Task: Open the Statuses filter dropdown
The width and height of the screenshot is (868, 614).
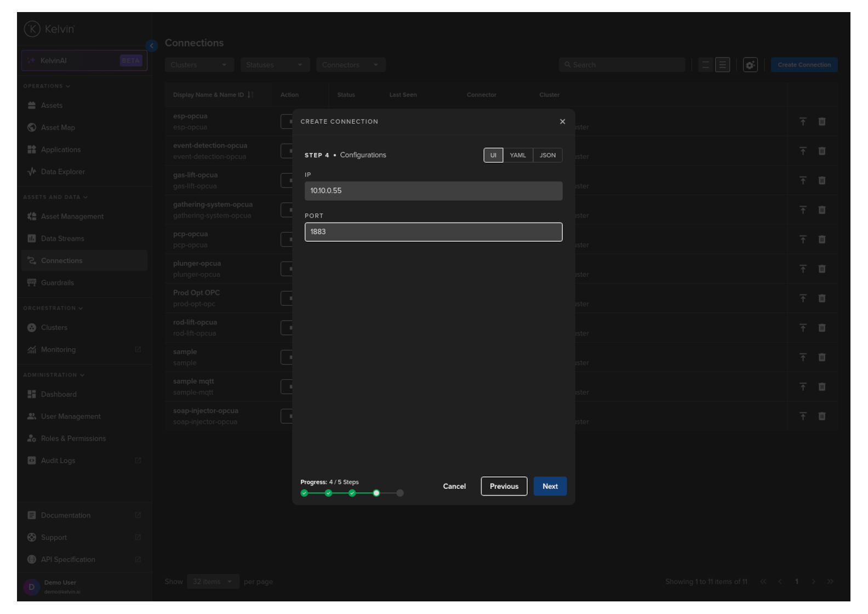Action: click(x=275, y=65)
